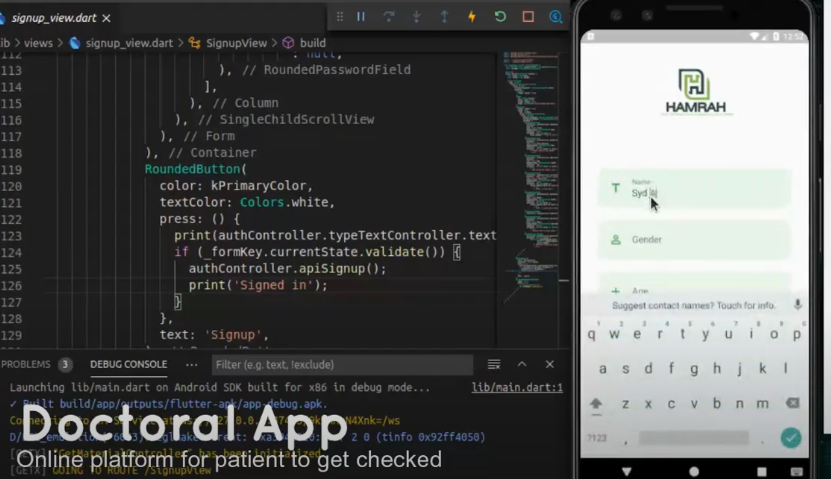Click the SignupView class breadcrumb
Image resolution: width=831 pixels, height=479 pixels.
click(236, 43)
